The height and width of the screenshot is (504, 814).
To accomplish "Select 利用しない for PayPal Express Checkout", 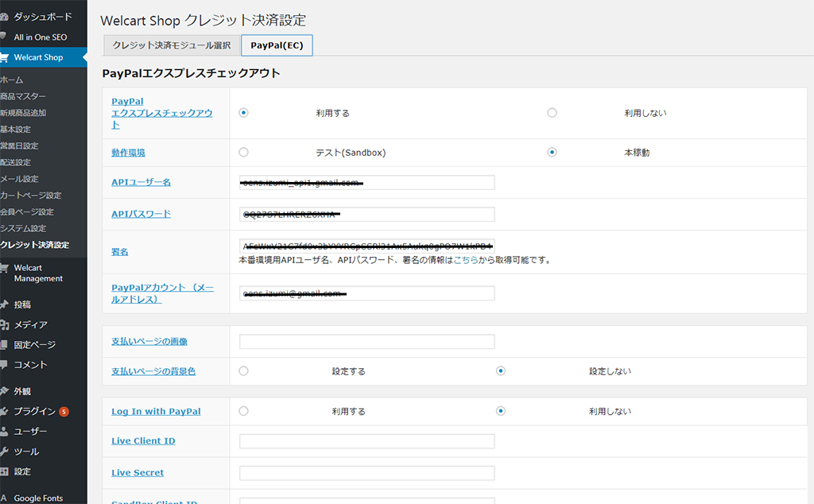I will 552,113.
